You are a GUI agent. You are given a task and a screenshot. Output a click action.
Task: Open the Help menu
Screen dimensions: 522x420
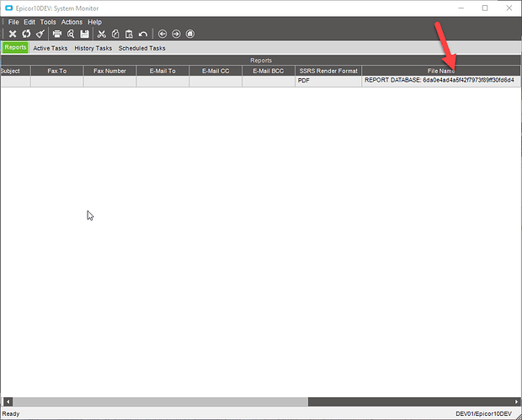point(94,22)
